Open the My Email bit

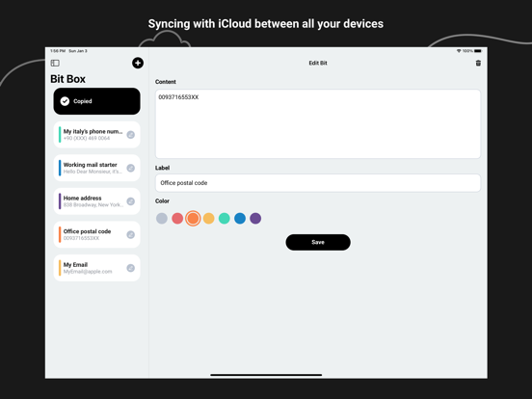coord(96,268)
